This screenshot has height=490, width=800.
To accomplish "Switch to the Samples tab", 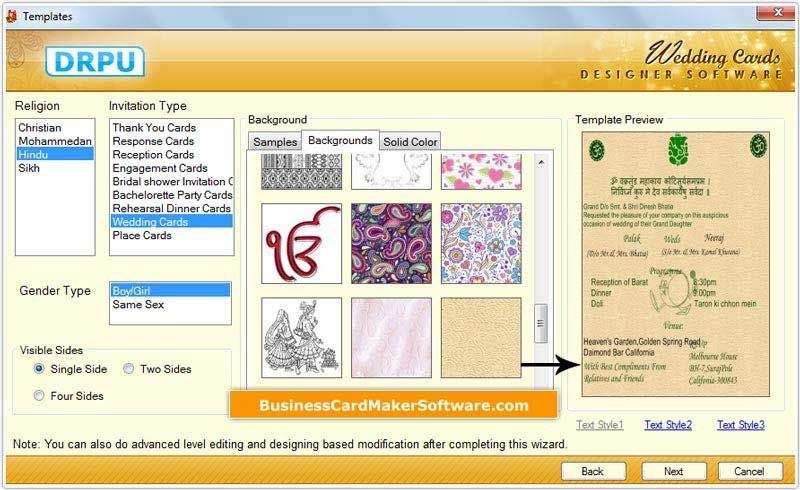I will point(275,142).
